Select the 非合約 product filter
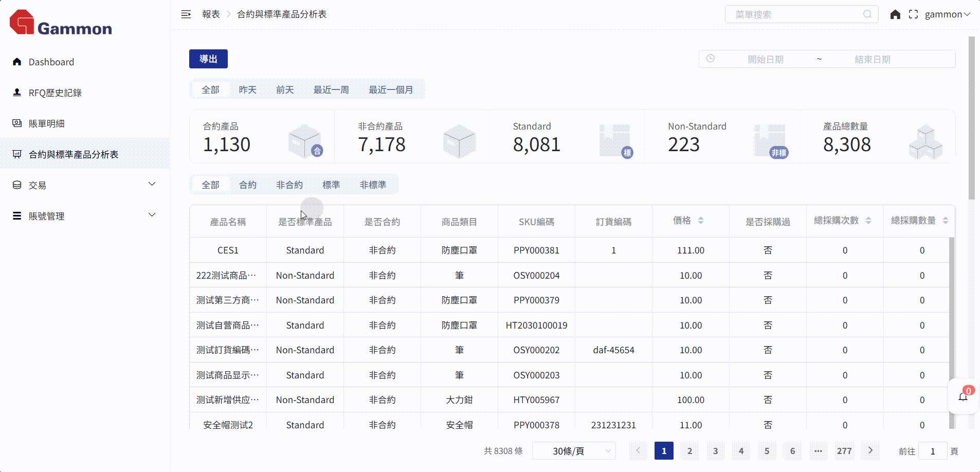980x472 pixels. click(289, 185)
